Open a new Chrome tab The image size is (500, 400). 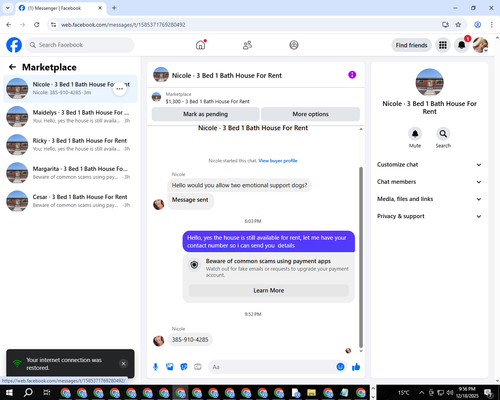pyautogui.click(x=114, y=8)
